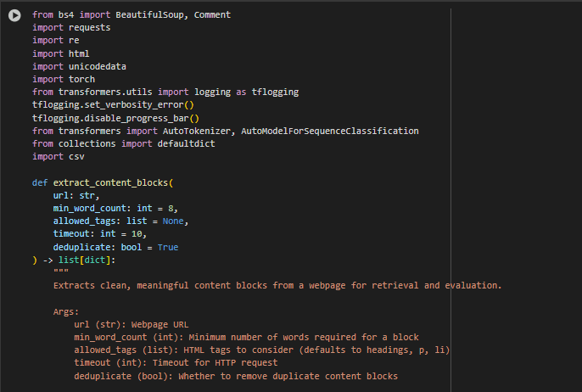
Task: Click docstring 'Extracts clean, meaningful content blocks' line
Action: 277,285
